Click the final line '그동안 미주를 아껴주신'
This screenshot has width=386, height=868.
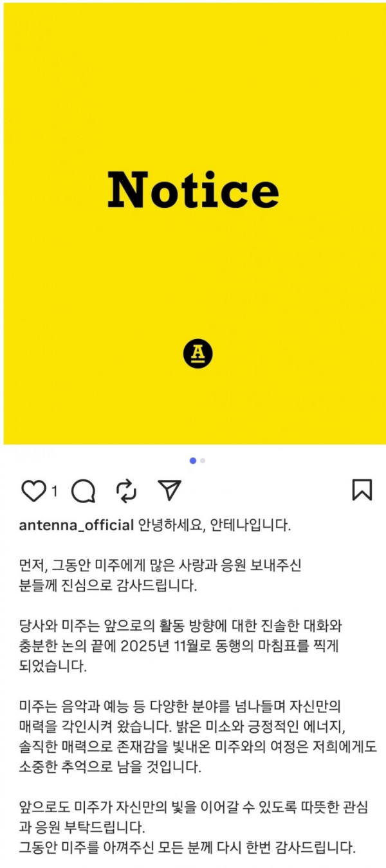187,847
